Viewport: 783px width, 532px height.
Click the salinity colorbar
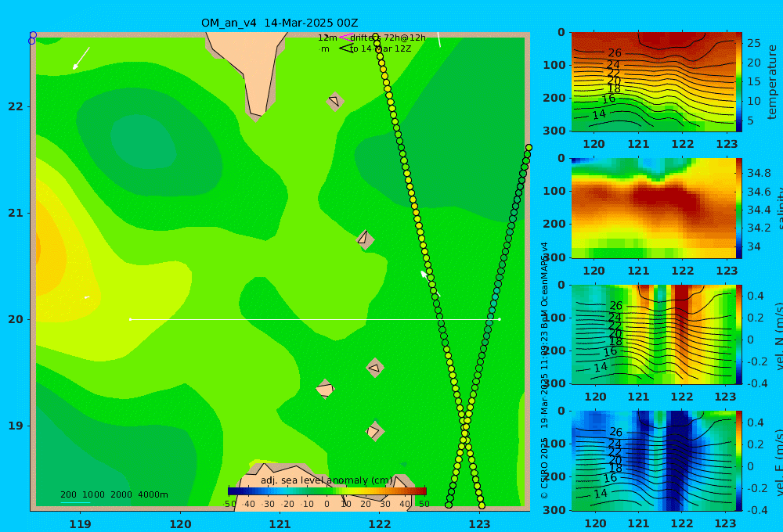[x=739, y=208]
